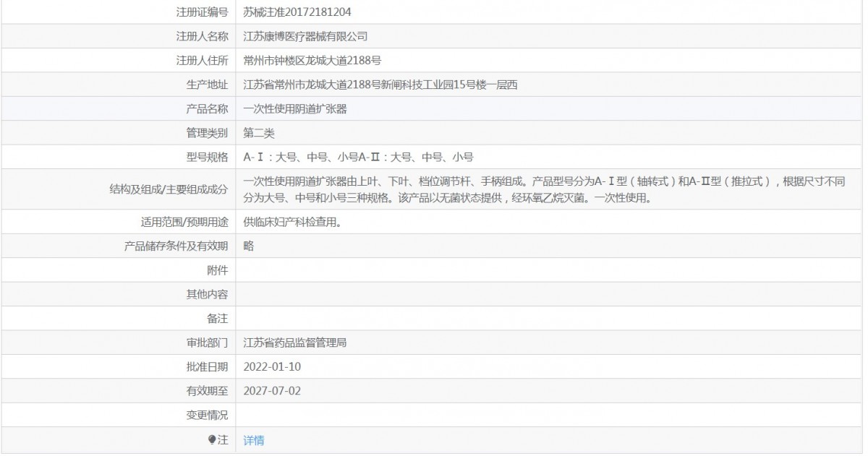Click the 产品名称 label

pos(207,109)
